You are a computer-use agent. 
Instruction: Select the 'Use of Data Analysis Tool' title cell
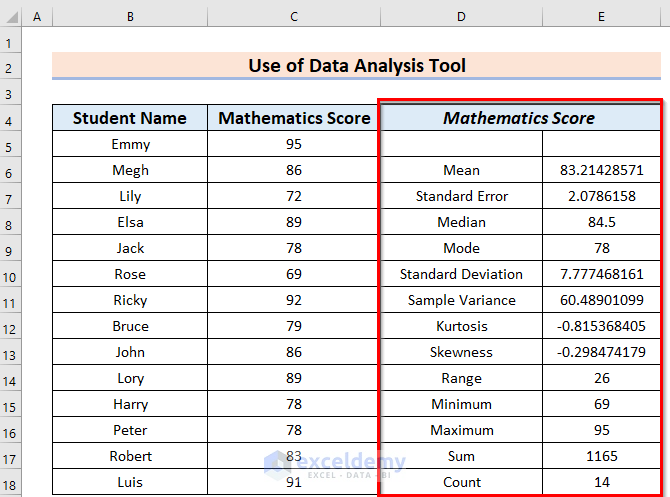pyautogui.click(x=356, y=66)
